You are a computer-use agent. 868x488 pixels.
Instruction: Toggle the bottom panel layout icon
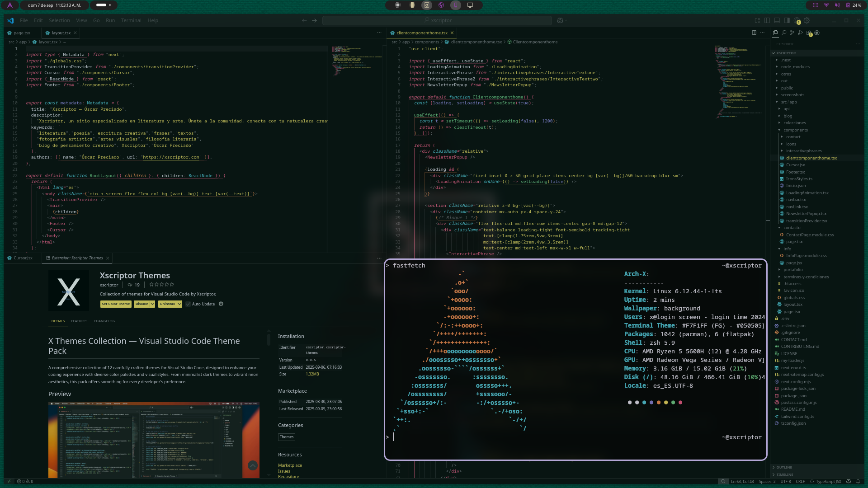click(x=777, y=20)
